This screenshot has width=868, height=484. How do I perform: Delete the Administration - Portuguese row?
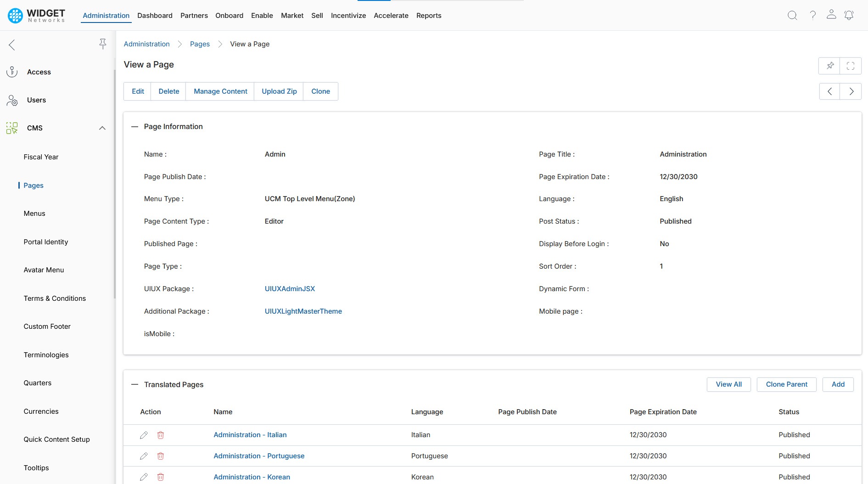tap(161, 456)
